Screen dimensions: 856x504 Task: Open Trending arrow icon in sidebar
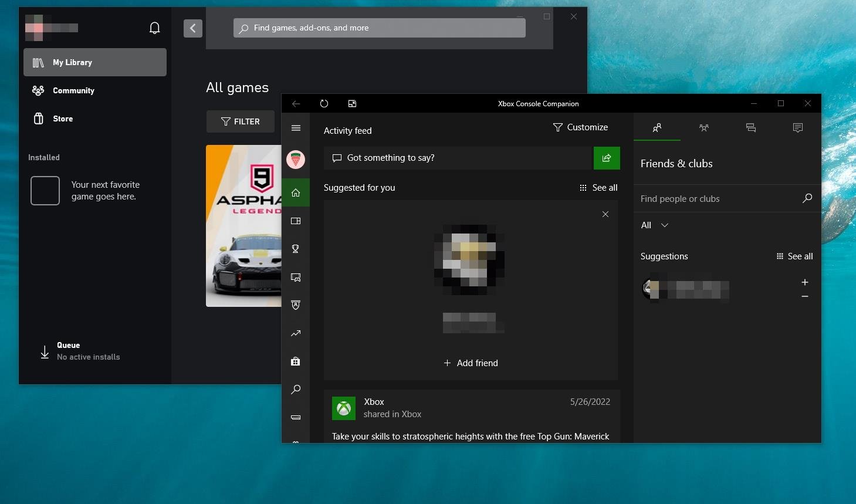(x=296, y=333)
